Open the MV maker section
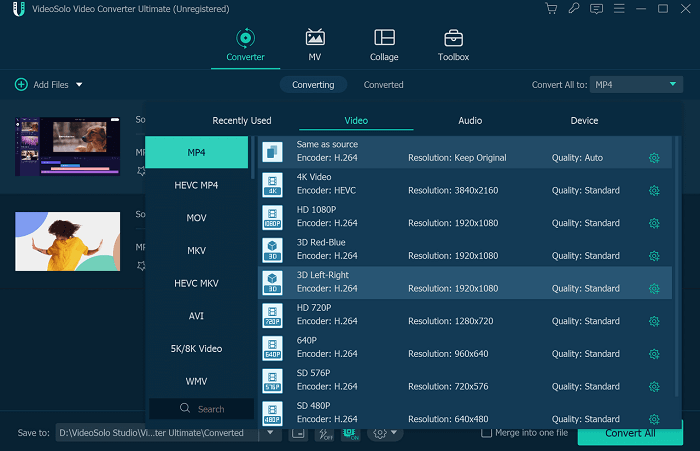This screenshot has height=451, width=700. click(x=315, y=45)
